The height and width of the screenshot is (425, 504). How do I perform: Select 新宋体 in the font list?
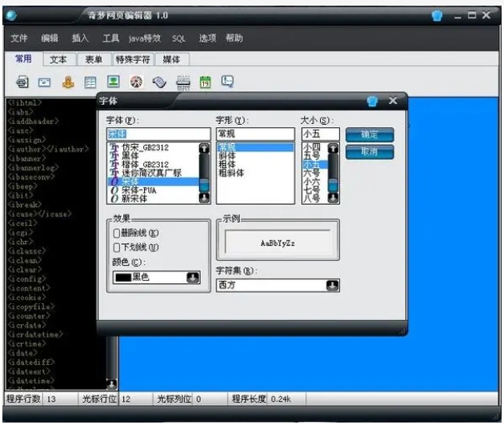(154, 198)
